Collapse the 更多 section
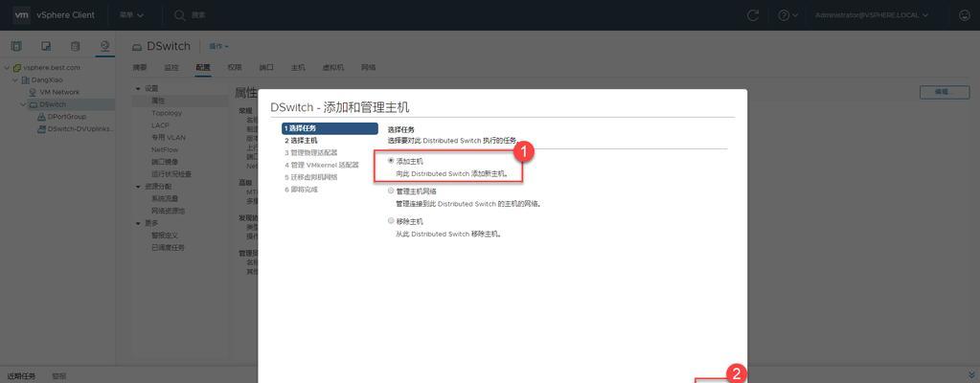 tap(138, 223)
